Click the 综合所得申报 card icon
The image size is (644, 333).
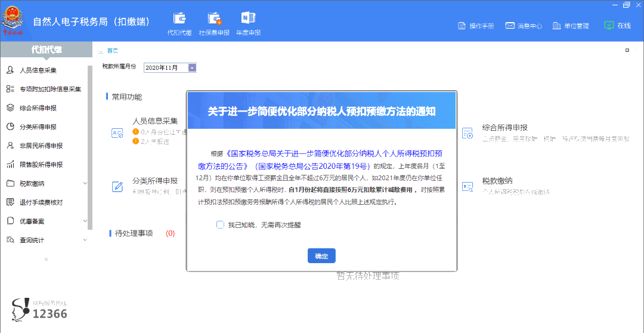[467, 133]
